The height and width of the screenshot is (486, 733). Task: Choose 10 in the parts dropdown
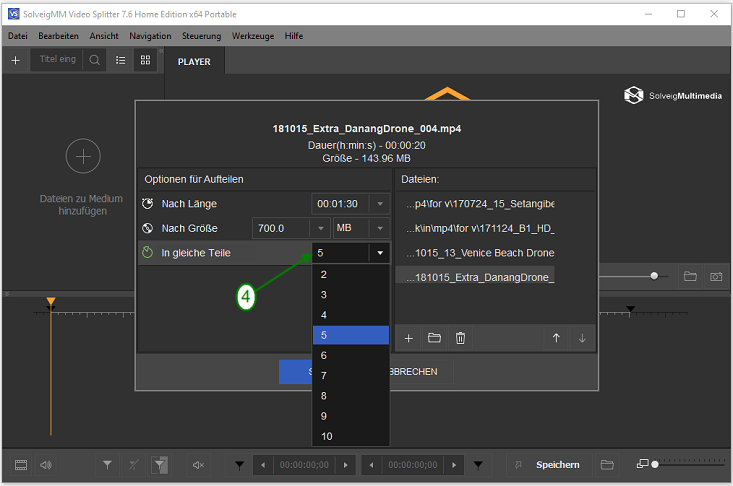(351, 436)
